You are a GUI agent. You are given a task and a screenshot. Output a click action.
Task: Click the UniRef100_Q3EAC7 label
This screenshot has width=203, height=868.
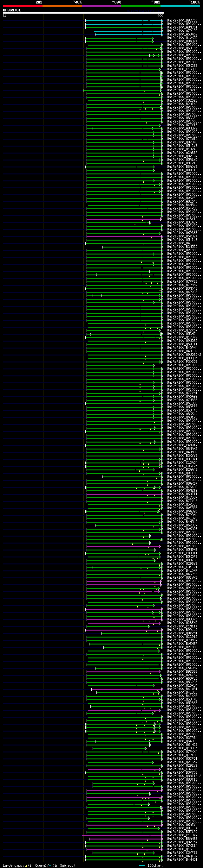coord(182,223)
